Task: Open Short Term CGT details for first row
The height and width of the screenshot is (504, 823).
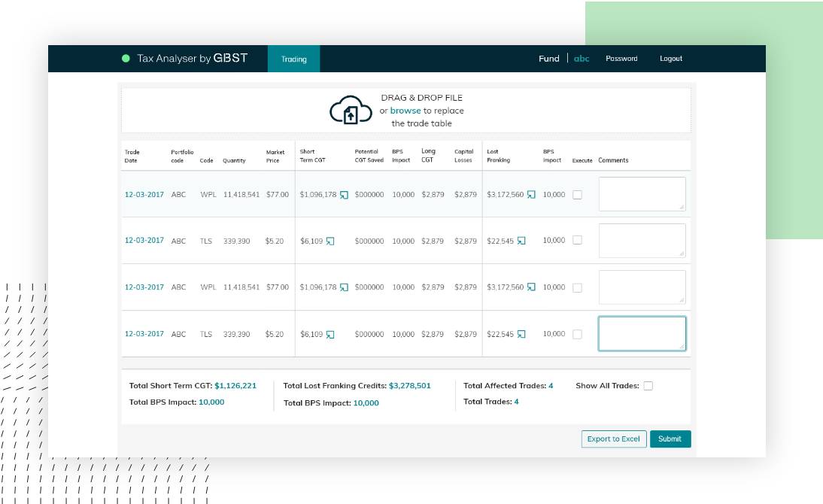Action: click(x=344, y=195)
